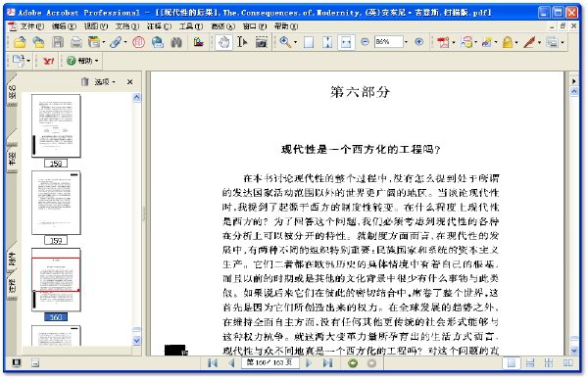
Task: Switch to Continuous page layout
Action: click(530, 363)
